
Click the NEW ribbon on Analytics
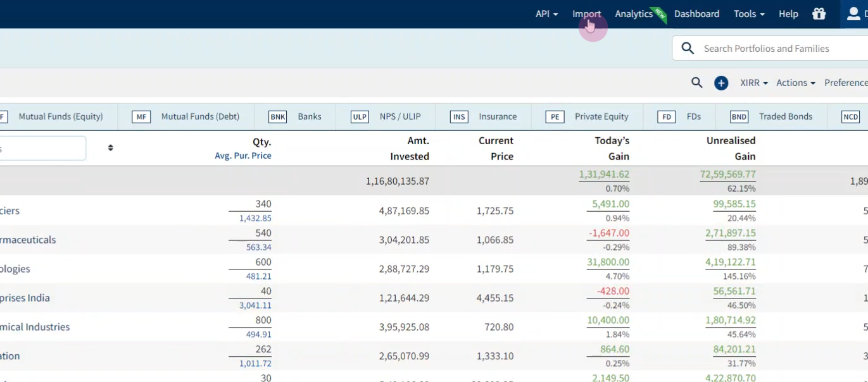pyautogui.click(x=660, y=14)
